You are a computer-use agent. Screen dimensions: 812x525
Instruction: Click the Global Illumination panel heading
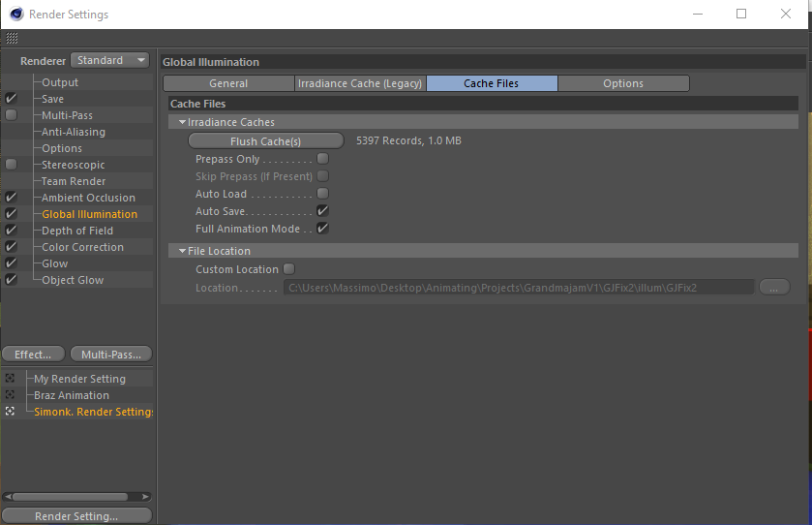[211, 62]
